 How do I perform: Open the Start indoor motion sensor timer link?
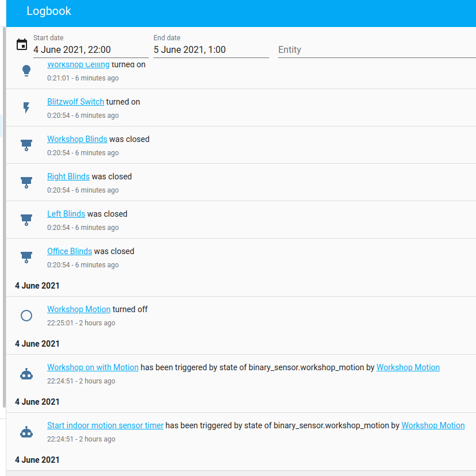tap(105, 425)
